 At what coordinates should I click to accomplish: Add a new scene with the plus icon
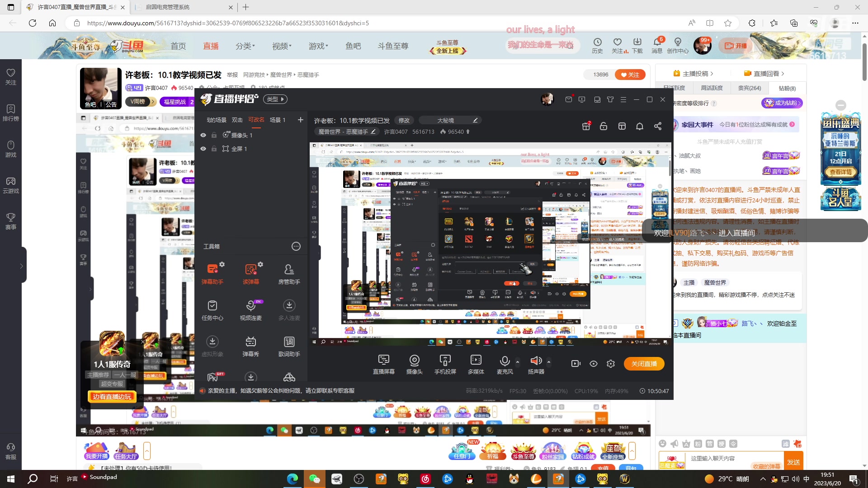pos(301,120)
